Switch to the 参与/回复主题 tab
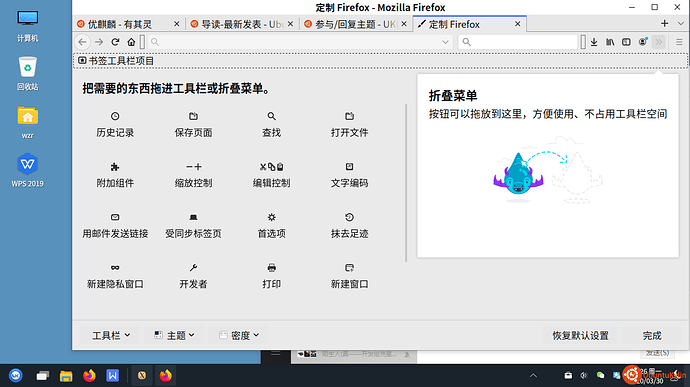690x387 pixels. (x=356, y=24)
